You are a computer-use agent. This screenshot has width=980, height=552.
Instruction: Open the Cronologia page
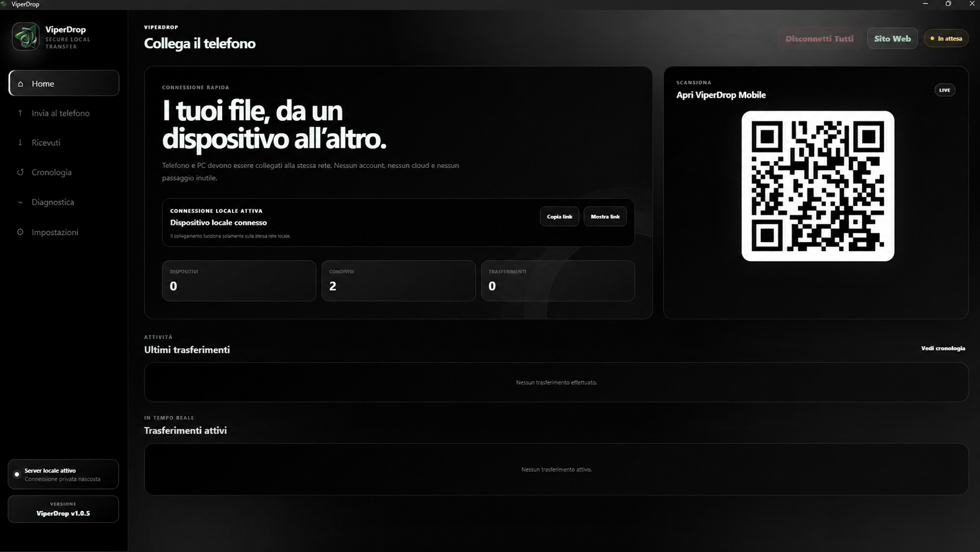[x=64, y=172]
